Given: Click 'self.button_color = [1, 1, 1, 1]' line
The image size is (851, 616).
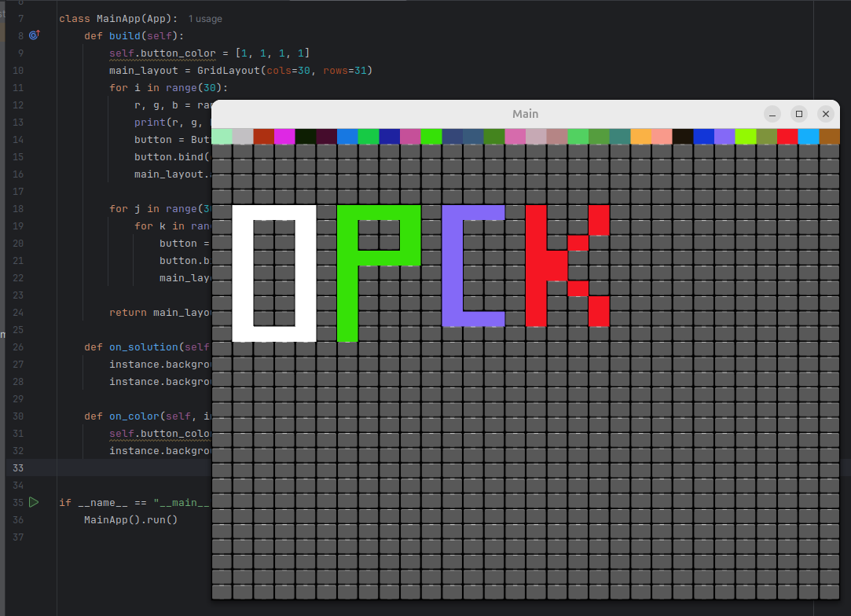Looking at the screenshot, I should coord(210,53).
